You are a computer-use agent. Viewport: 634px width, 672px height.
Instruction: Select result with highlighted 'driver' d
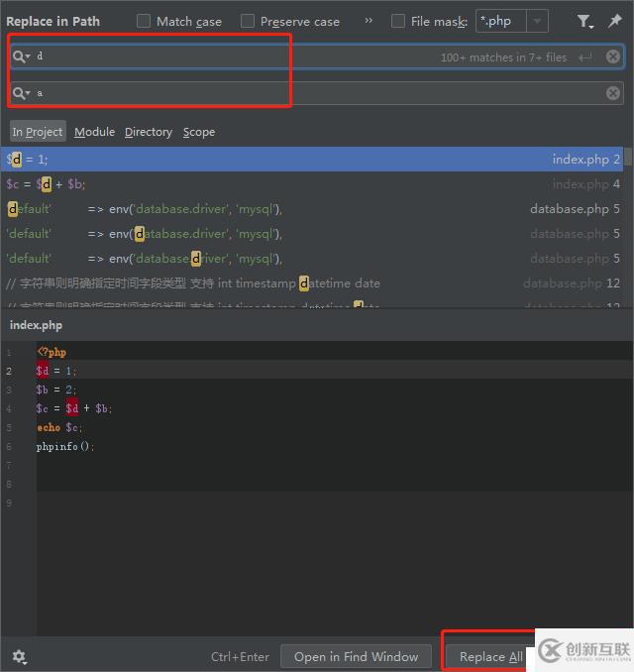(312, 259)
